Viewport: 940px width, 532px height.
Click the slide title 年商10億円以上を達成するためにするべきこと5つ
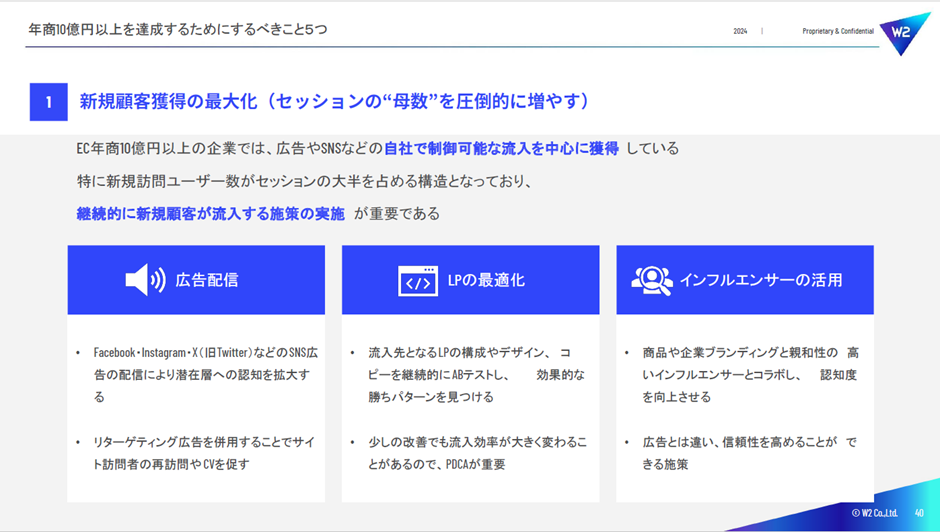(x=177, y=29)
